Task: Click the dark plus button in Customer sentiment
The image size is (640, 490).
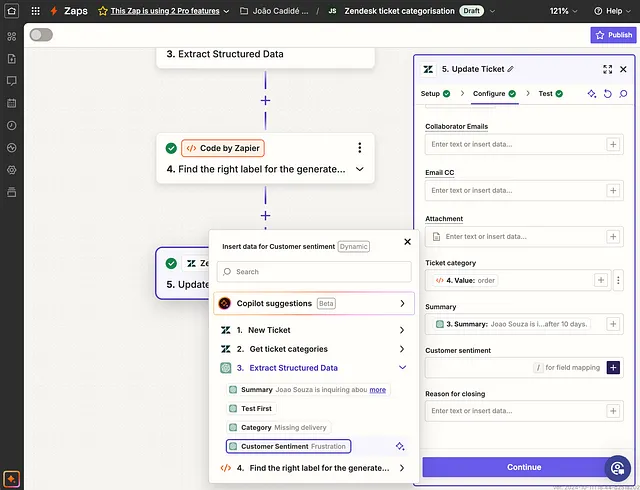Action: pos(613,368)
